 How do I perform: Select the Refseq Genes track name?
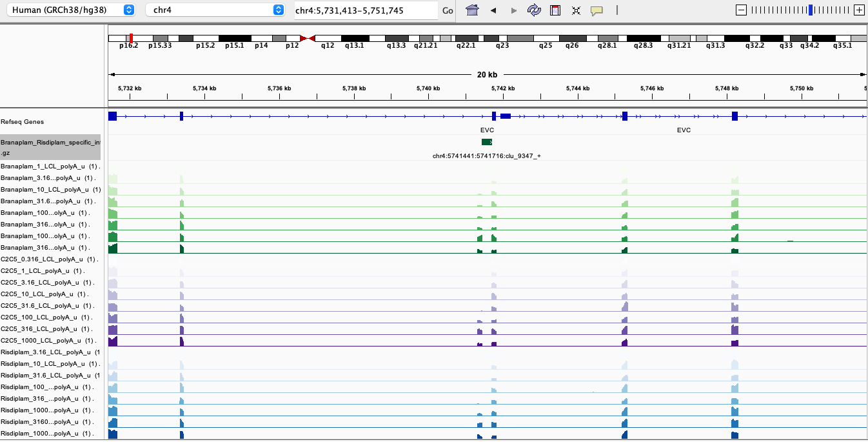pyautogui.click(x=23, y=122)
